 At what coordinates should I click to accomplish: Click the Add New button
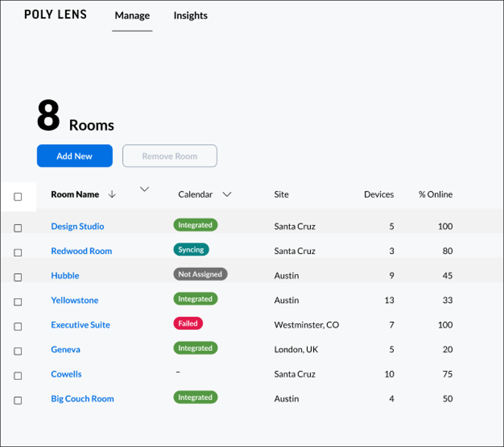click(x=75, y=156)
